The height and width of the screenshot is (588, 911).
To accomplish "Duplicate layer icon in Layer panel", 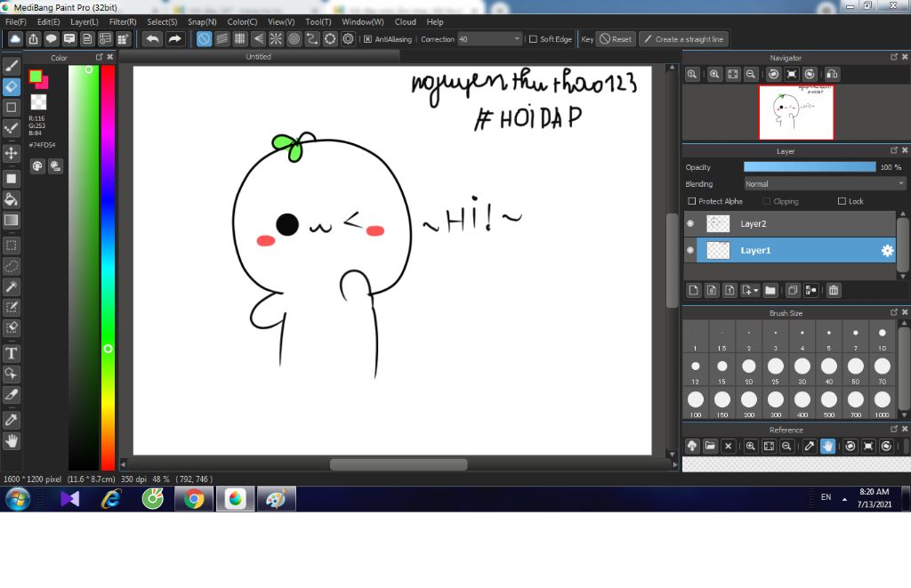I will (x=793, y=290).
